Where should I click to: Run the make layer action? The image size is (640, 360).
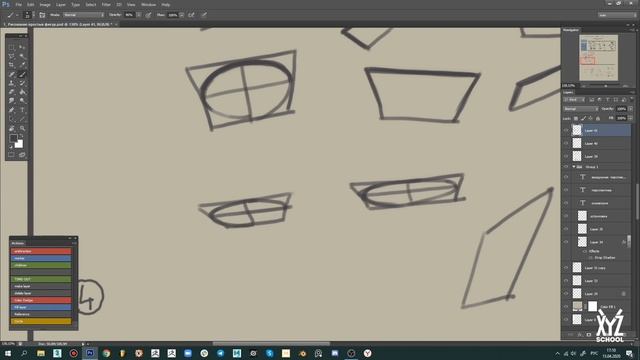point(41,286)
